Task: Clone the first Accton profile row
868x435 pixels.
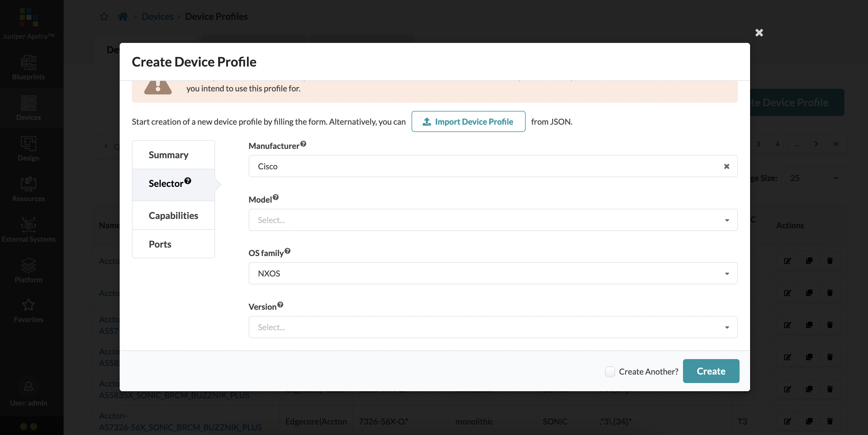Action: [809, 260]
